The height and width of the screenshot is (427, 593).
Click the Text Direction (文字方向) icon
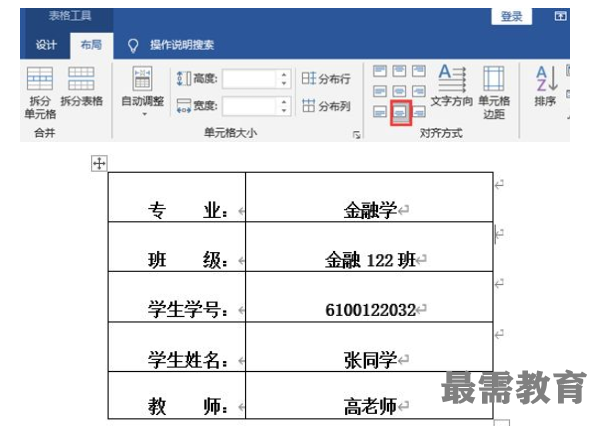(x=452, y=79)
